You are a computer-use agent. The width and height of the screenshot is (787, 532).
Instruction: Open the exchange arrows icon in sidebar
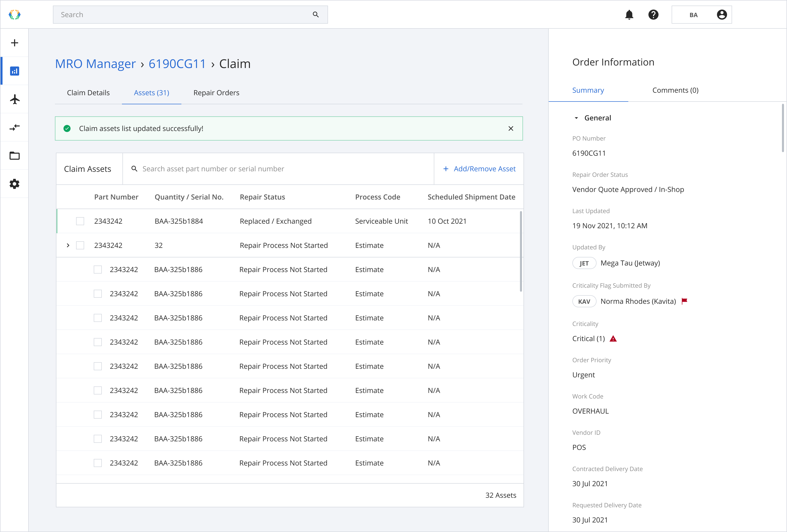click(15, 127)
